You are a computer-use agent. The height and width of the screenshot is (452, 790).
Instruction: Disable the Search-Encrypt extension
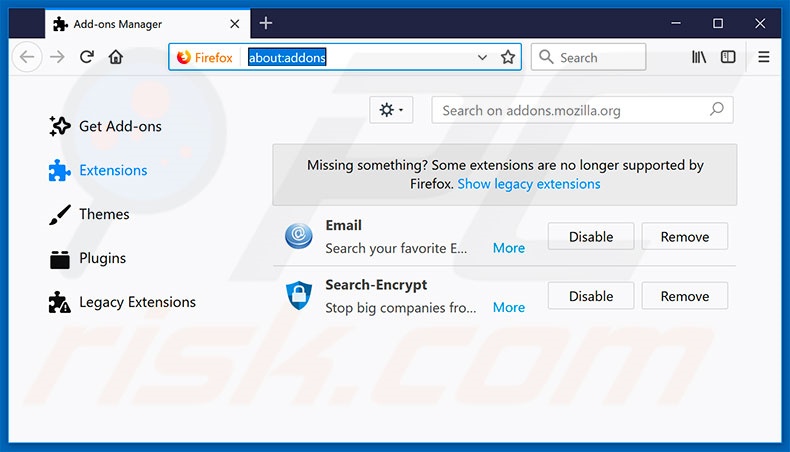coord(591,296)
